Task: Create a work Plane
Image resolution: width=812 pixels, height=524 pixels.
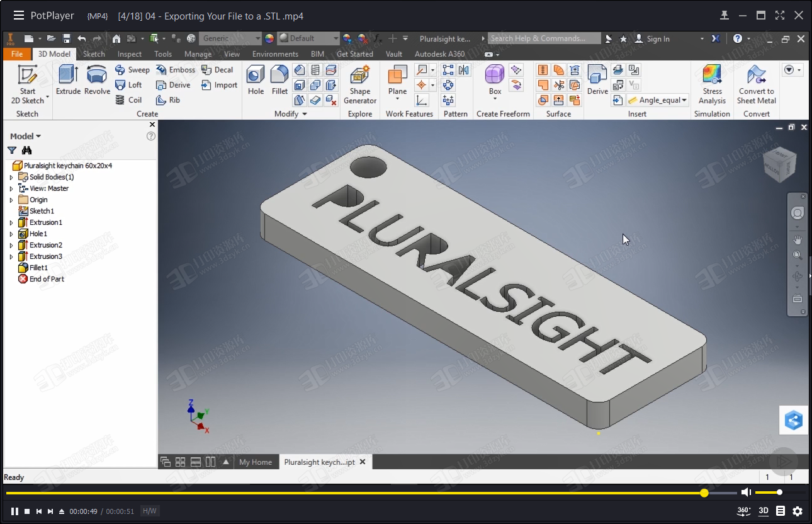Action: [x=397, y=83]
